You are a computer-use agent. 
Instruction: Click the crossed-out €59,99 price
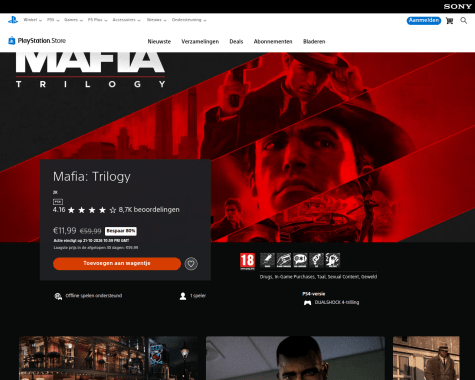coord(90,231)
